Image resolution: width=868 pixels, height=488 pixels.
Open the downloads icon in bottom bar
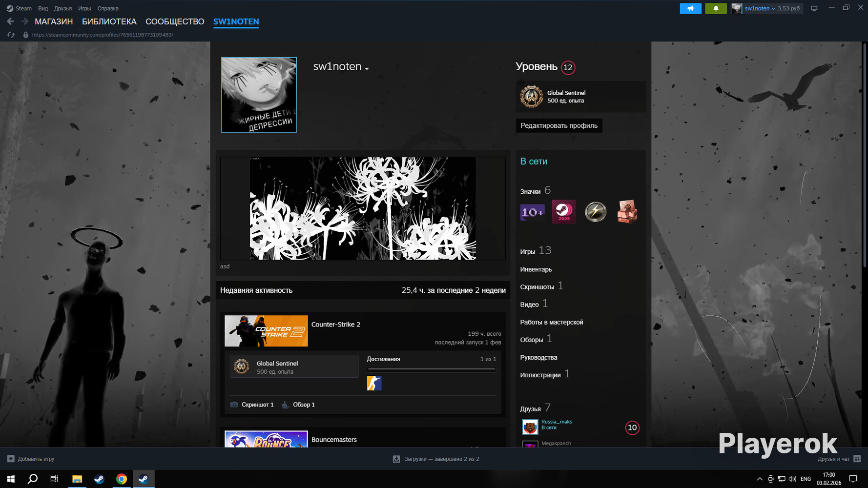click(x=396, y=459)
